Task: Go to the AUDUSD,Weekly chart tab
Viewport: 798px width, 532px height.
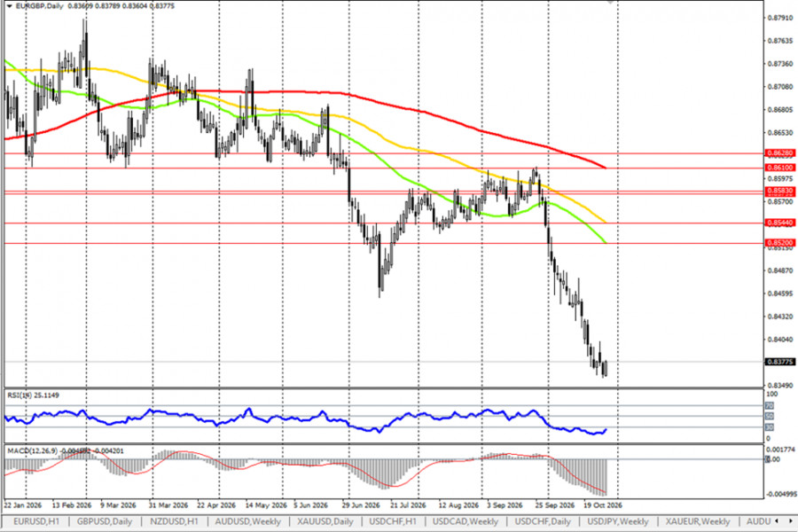Action: pos(248,521)
